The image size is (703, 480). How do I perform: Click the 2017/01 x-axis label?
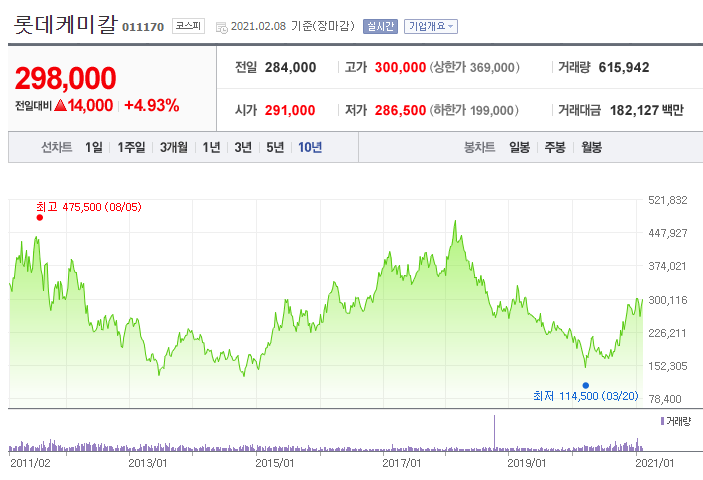tap(402, 463)
